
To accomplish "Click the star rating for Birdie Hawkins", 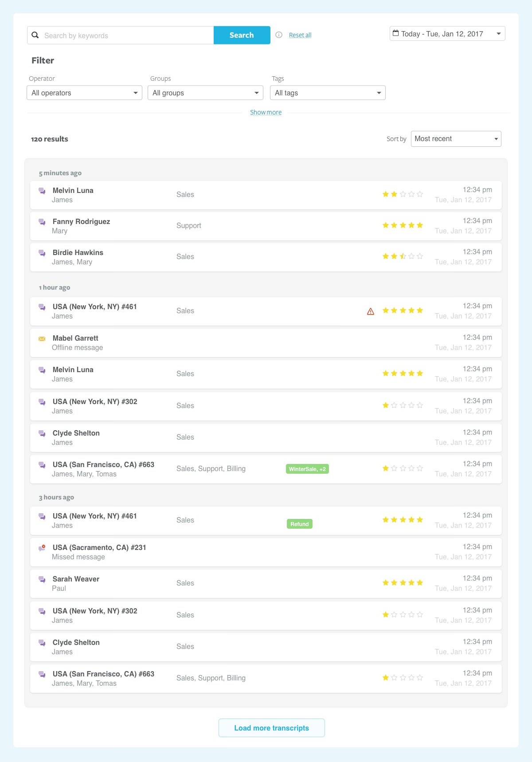I will pyautogui.click(x=403, y=256).
